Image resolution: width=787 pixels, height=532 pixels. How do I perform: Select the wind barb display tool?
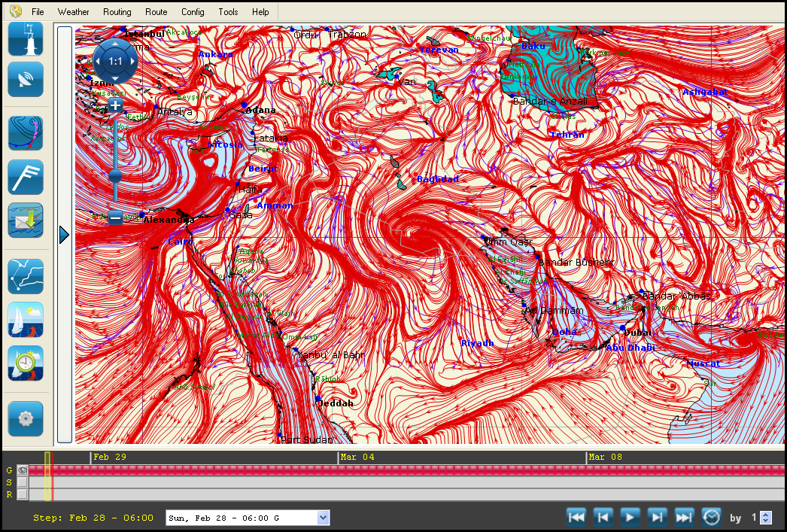pyautogui.click(x=26, y=177)
